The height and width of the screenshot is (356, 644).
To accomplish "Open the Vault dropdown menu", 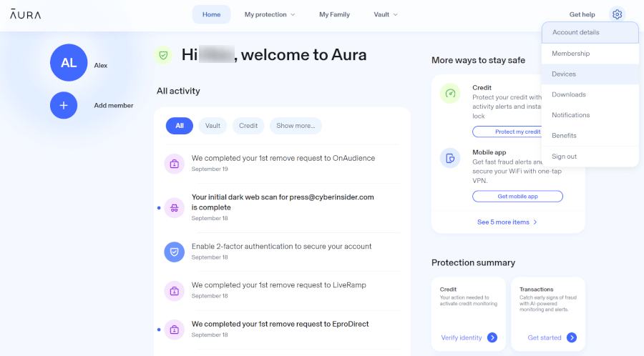I will [386, 14].
